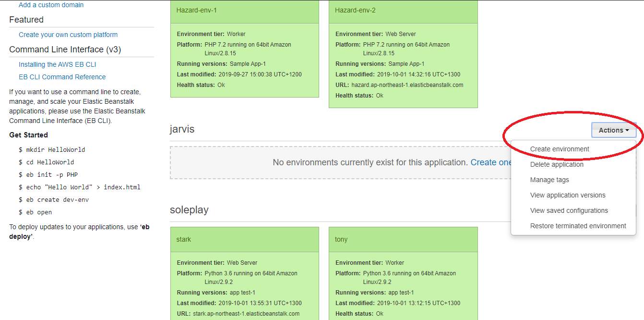Select Create environment from Actions menu

pos(560,149)
